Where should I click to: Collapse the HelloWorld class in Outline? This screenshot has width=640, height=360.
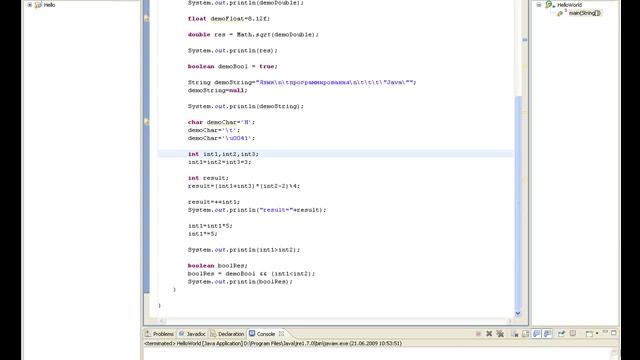click(x=539, y=5)
